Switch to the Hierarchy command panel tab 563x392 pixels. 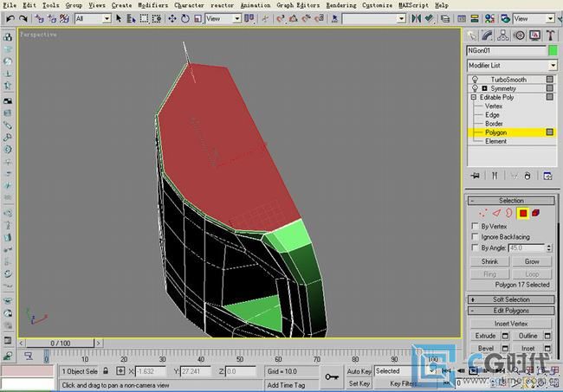[x=502, y=35]
